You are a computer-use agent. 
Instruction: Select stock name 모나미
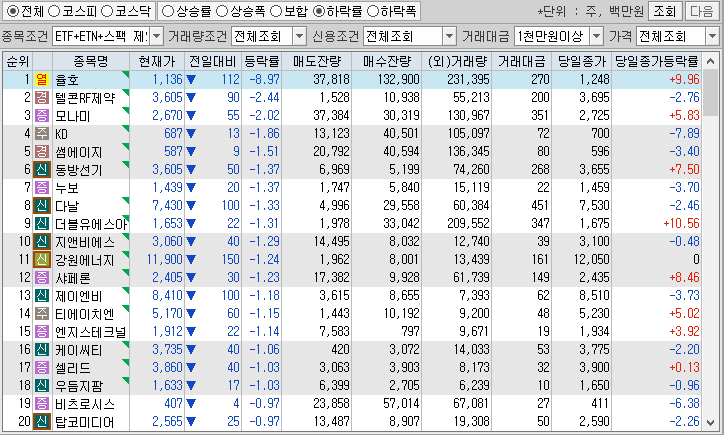(x=72, y=116)
